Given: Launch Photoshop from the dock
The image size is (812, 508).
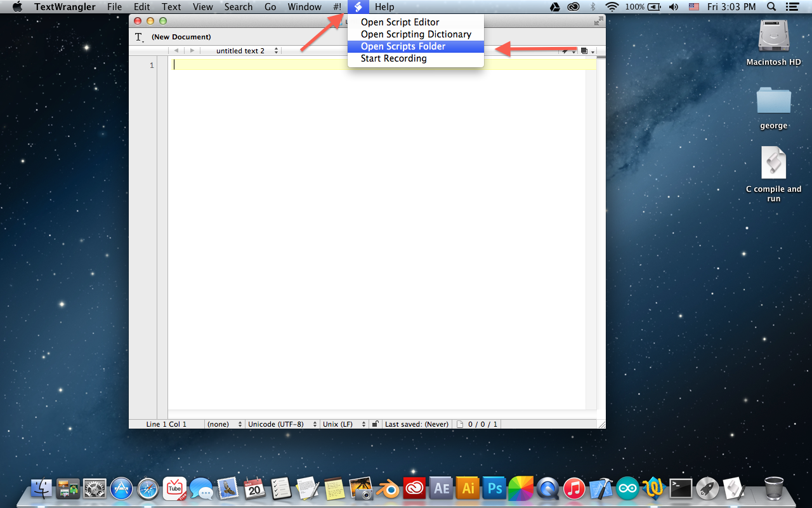Looking at the screenshot, I should (494, 488).
